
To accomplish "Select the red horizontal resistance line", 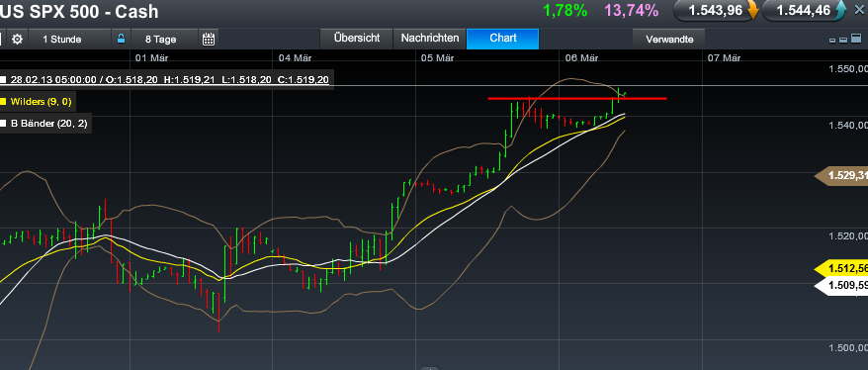I will [x=576, y=99].
